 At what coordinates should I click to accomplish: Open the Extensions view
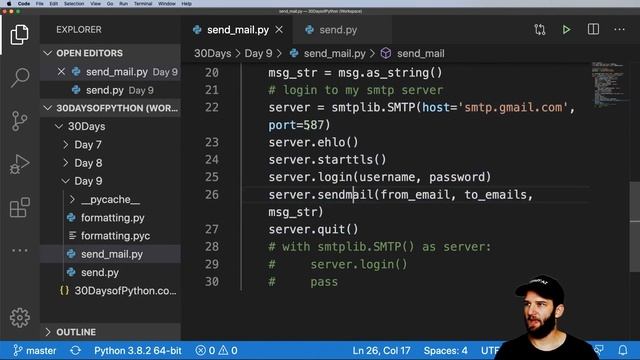(x=20, y=208)
